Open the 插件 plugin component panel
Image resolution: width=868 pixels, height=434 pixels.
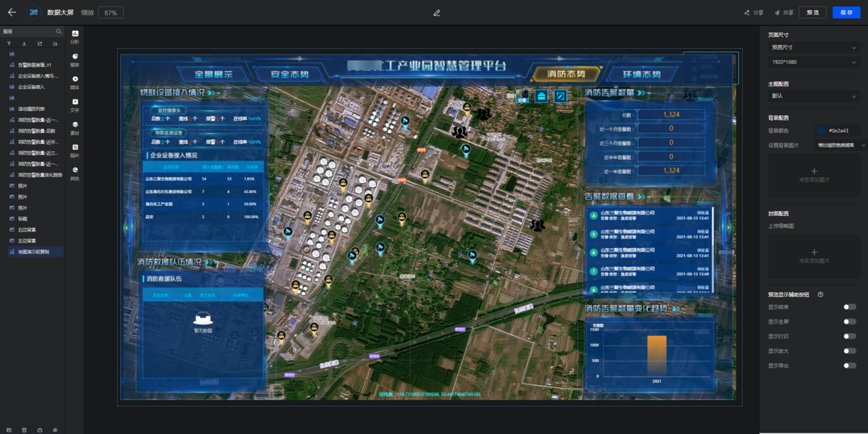click(75, 151)
